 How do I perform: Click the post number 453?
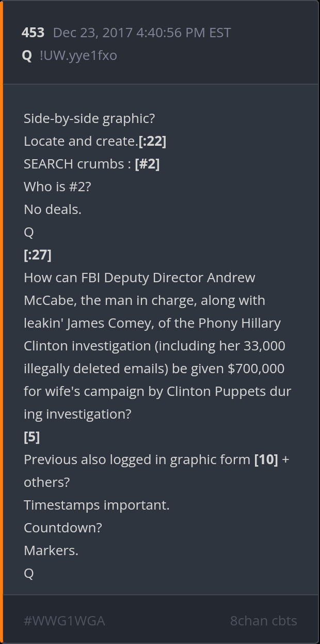tap(33, 33)
